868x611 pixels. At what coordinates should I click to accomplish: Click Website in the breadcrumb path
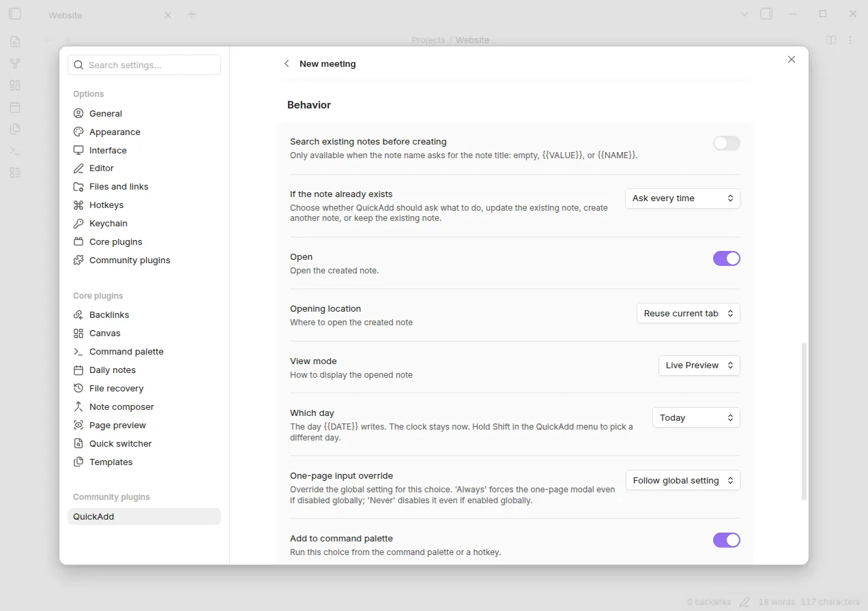[472, 40]
